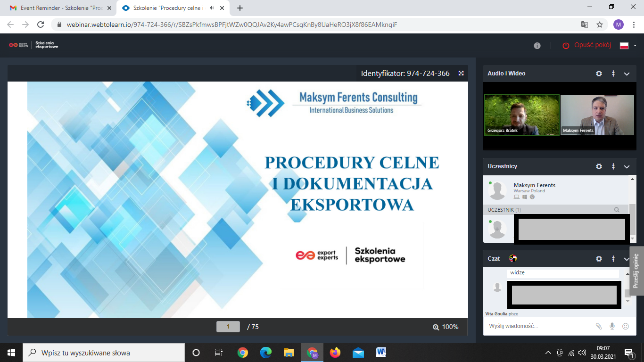Click the UCZESTNIK (1) group header
Screen dimensions: 644x362
(x=557, y=210)
